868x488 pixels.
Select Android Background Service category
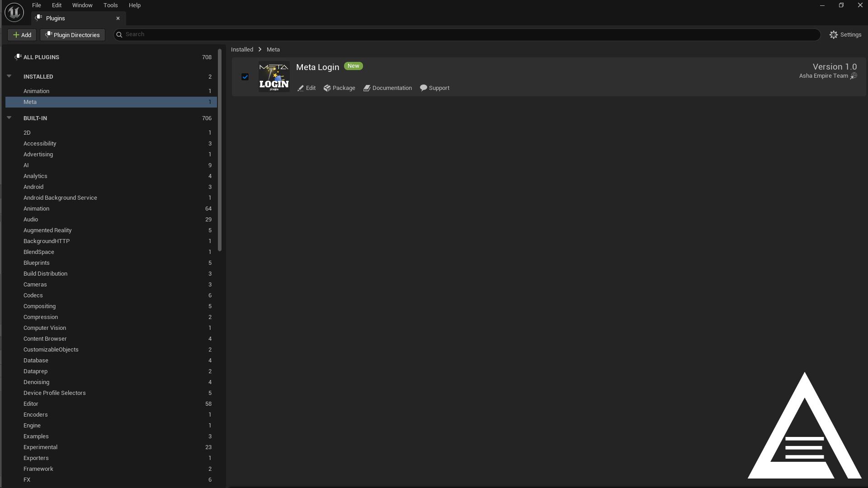111,198
